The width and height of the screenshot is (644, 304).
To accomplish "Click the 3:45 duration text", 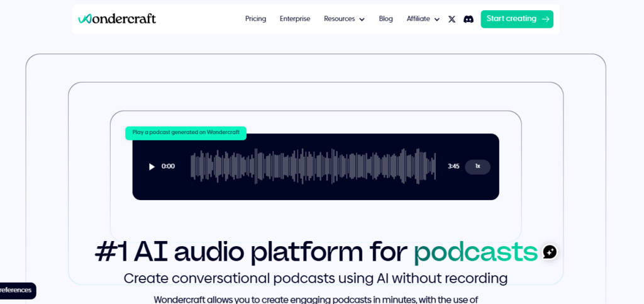I will pyautogui.click(x=453, y=166).
